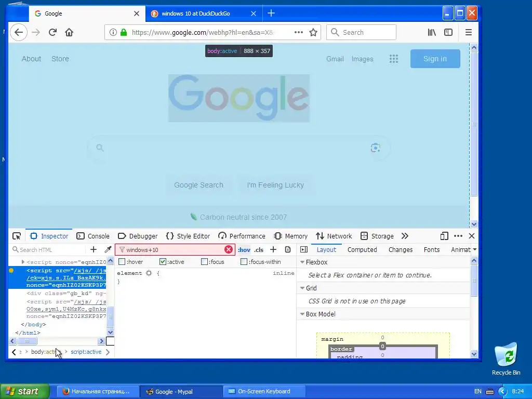Screen dimensions: 532x399
Task: Open the Images link
Action: coord(362,59)
